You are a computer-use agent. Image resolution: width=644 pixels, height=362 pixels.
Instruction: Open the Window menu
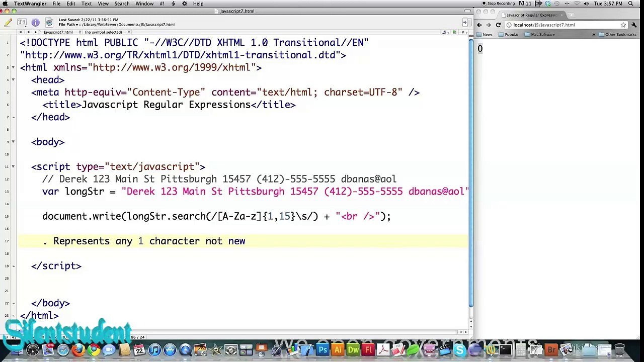click(x=144, y=4)
